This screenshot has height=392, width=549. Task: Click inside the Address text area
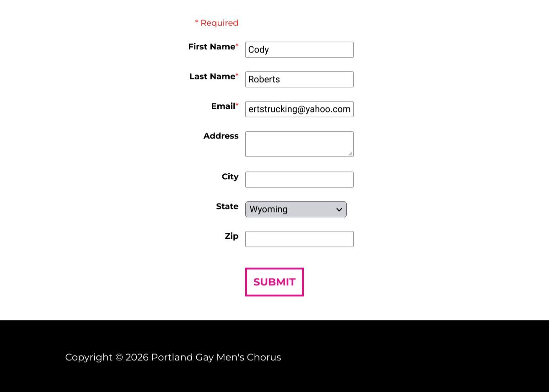(299, 144)
